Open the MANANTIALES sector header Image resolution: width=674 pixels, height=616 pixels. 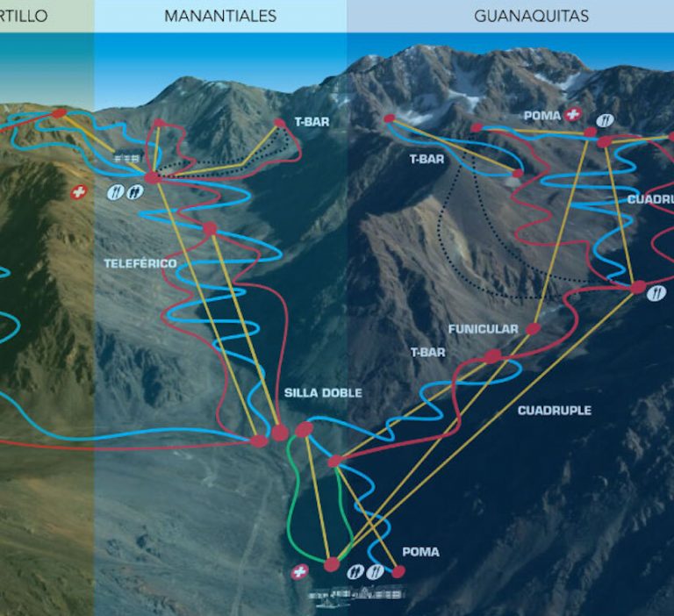pyautogui.click(x=220, y=16)
